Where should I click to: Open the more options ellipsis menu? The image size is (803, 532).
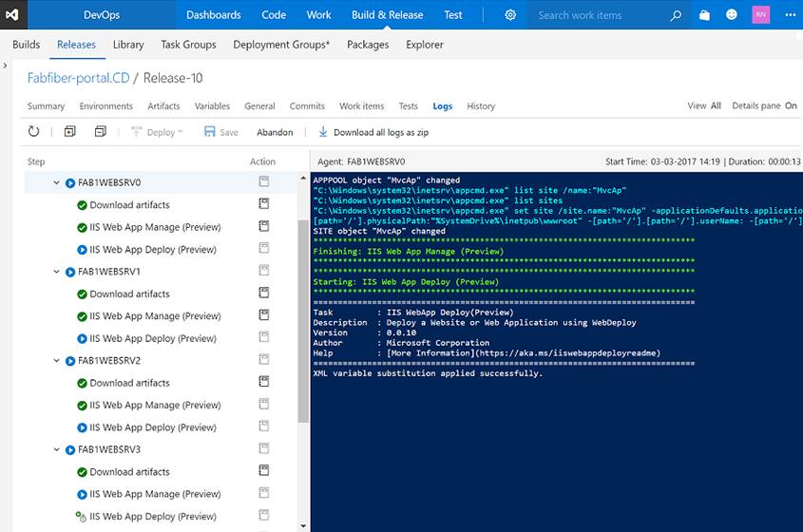(791, 15)
